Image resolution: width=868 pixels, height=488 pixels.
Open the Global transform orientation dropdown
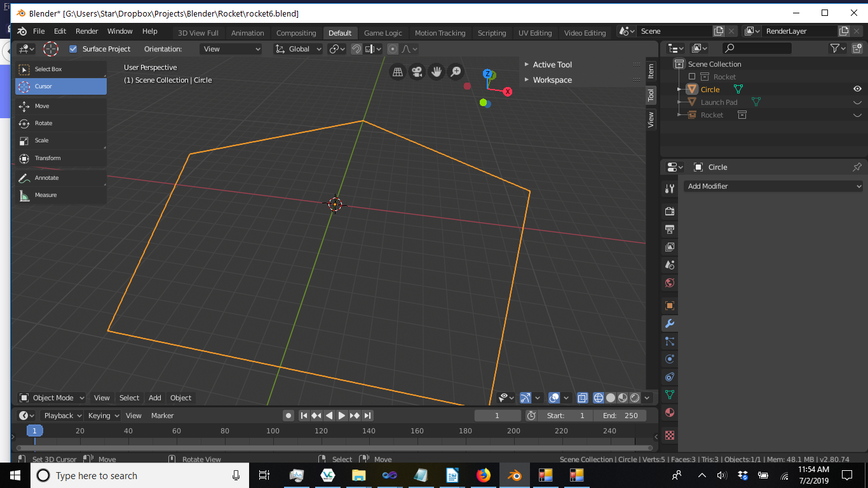297,49
